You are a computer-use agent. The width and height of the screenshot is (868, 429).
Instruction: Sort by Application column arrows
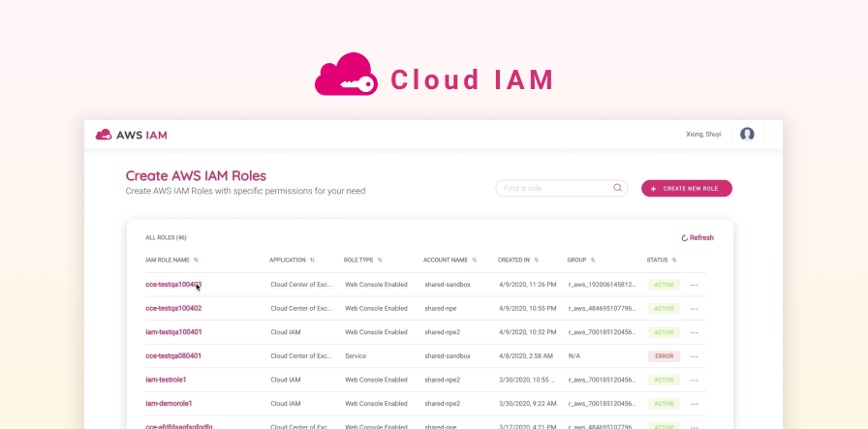pyautogui.click(x=312, y=260)
